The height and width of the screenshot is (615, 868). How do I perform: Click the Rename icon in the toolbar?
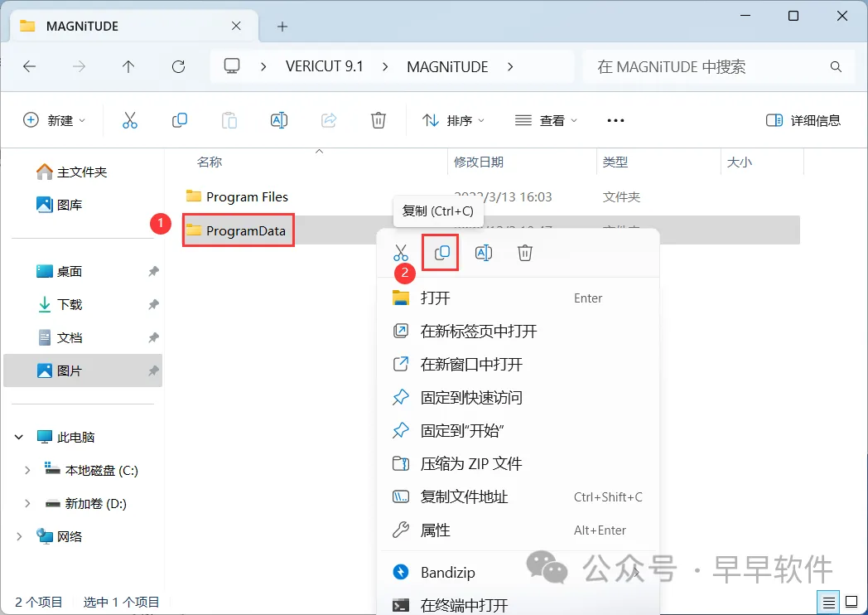tap(279, 120)
